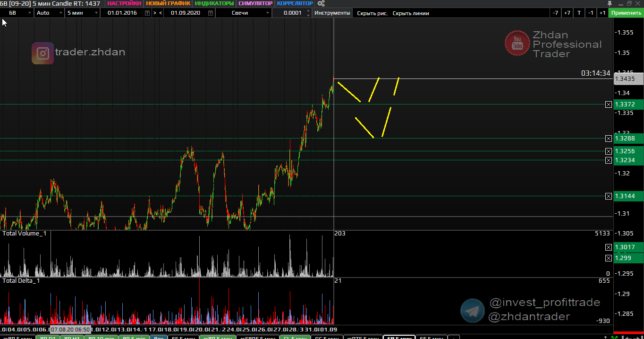Open the calendar picker for start date 01.01.2016
The height and width of the screenshot is (339, 644).
(x=148, y=13)
